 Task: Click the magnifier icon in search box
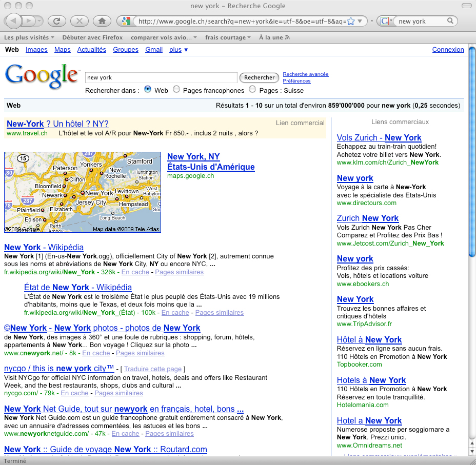tap(450, 21)
